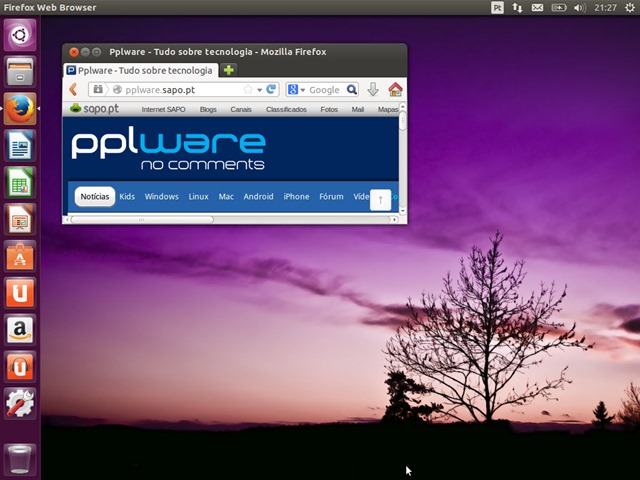Open Ubuntu Software Center
The height and width of the screenshot is (480, 640).
click(20, 256)
